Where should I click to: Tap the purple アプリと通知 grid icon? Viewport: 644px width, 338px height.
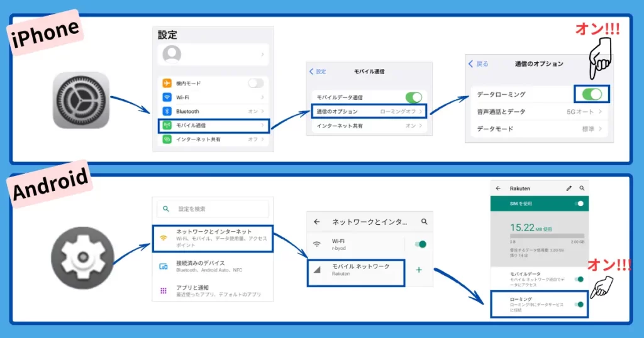(164, 291)
